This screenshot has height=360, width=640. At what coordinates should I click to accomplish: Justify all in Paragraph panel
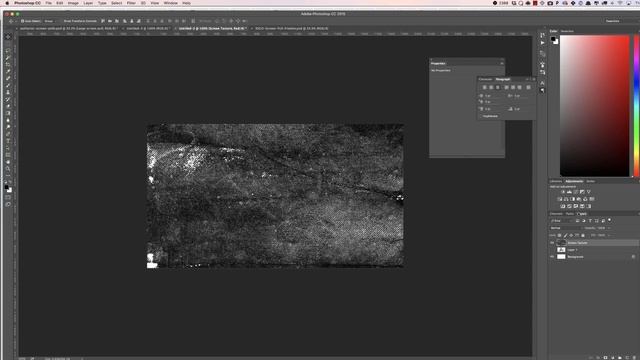pyautogui.click(x=529, y=87)
